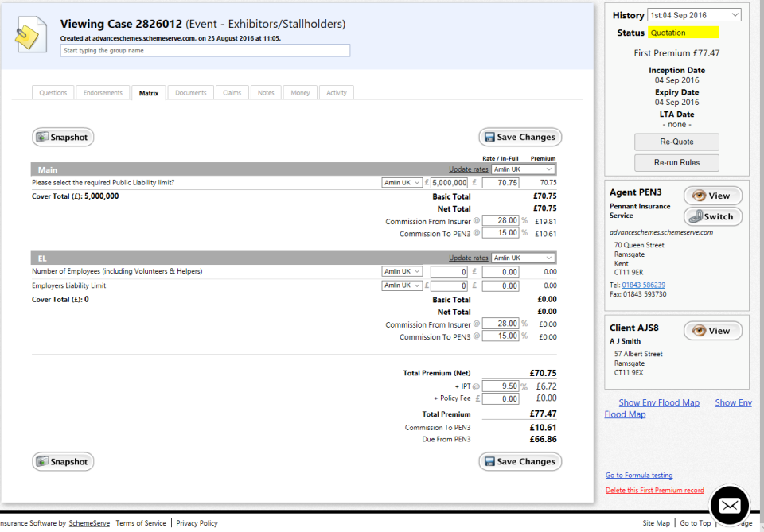The image size is (764, 532).
Task: Switch to the Documents tab
Action: pyautogui.click(x=190, y=92)
